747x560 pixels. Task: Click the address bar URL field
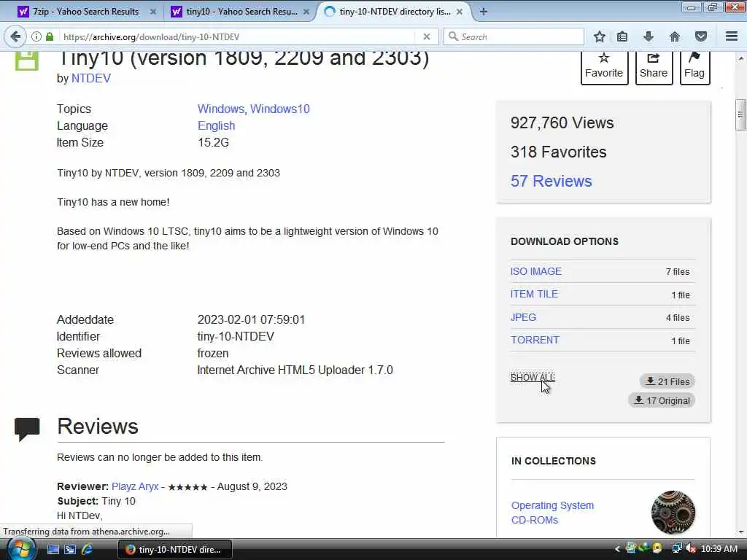point(239,36)
